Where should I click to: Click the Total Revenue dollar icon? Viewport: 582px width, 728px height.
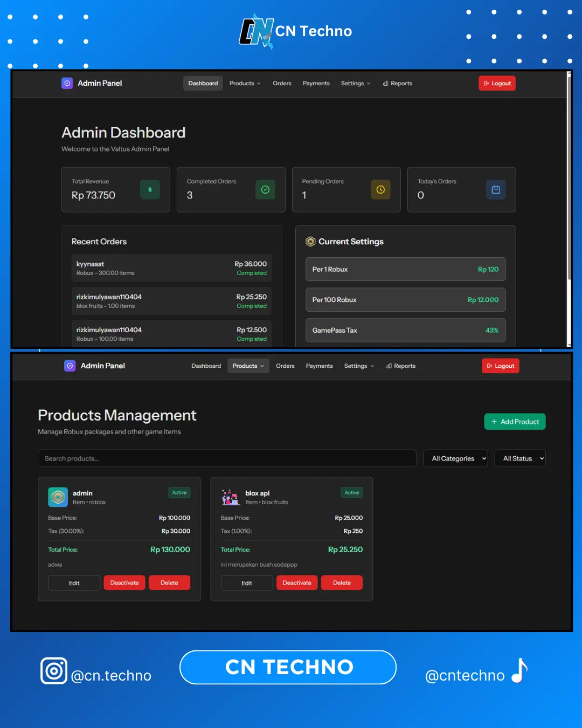pos(150,190)
